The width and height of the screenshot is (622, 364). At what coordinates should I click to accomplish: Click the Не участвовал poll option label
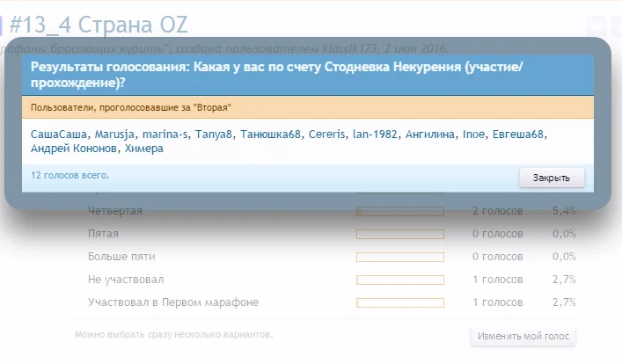126,280
